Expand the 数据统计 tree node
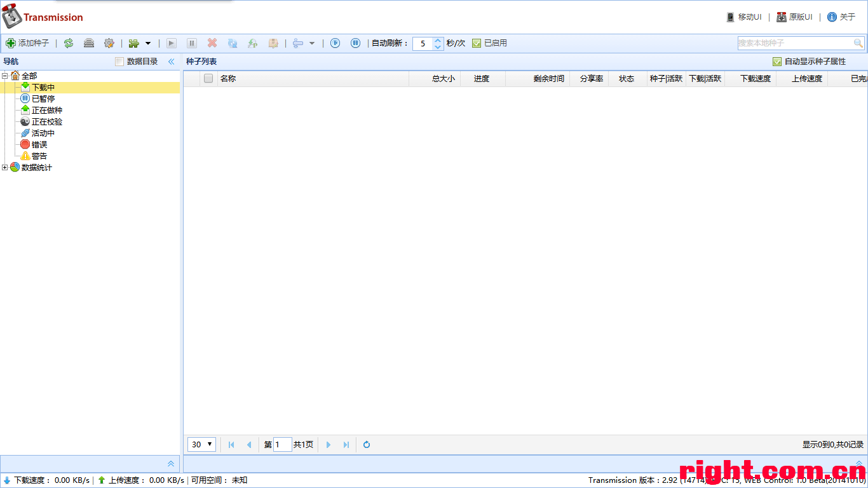Screen dimensions: 868x488 (x=5, y=168)
